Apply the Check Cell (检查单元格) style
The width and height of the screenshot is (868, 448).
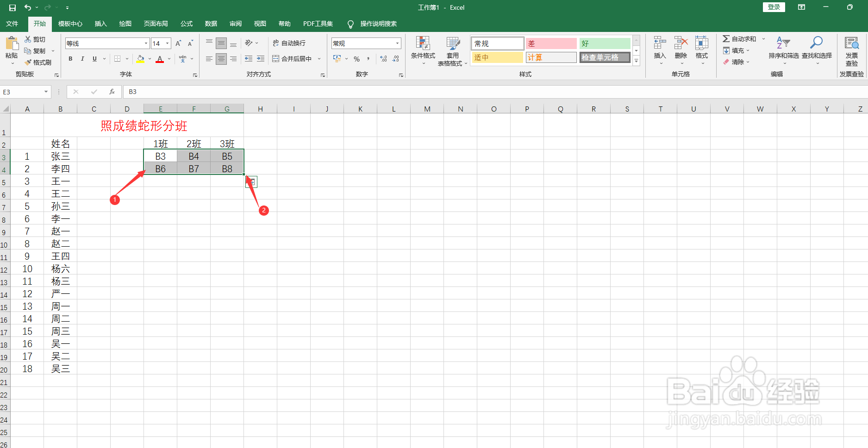point(605,57)
